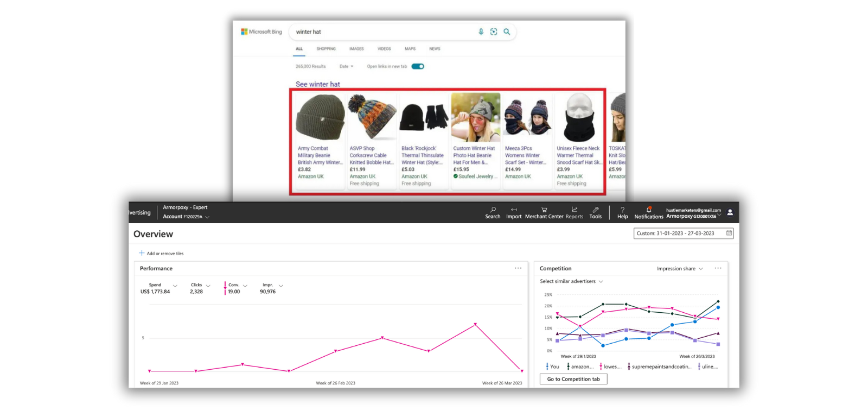Click the black hat and gloves thumbnail
The image size is (868, 417).
click(x=424, y=117)
